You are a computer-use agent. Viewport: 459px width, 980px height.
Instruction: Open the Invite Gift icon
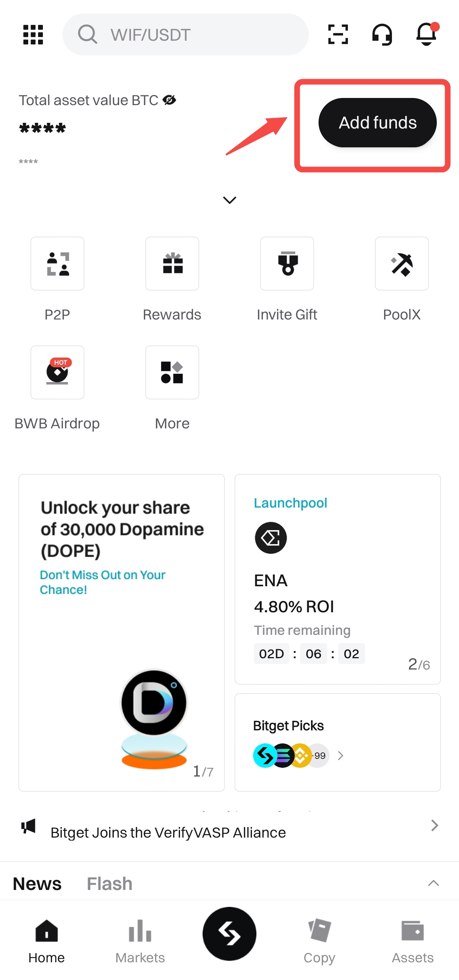(287, 264)
